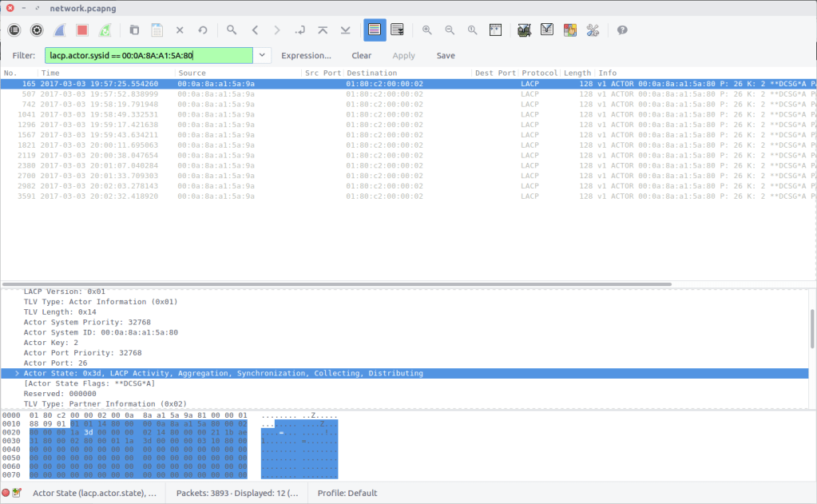This screenshot has height=504, width=817.
Task: Click Profile: Default in status bar
Action: 347,493
